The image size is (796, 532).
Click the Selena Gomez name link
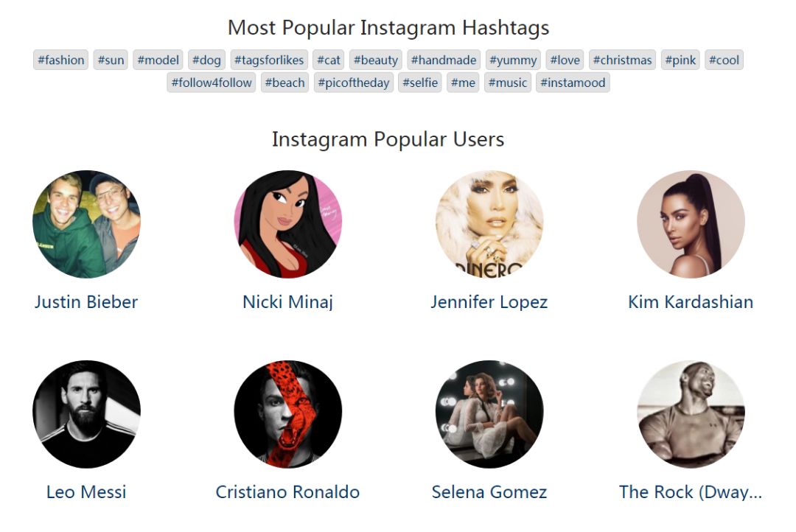point(489,491)
